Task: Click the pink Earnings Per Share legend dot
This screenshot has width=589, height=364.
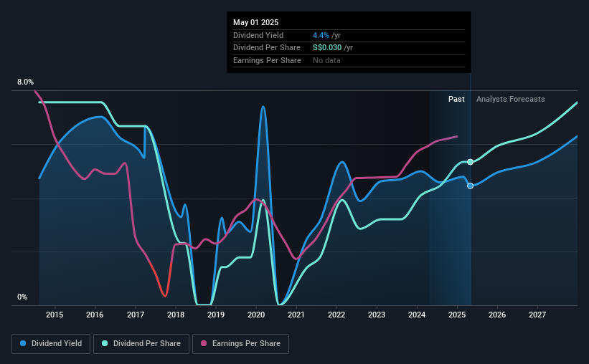Action: click(x=204, y=343)
